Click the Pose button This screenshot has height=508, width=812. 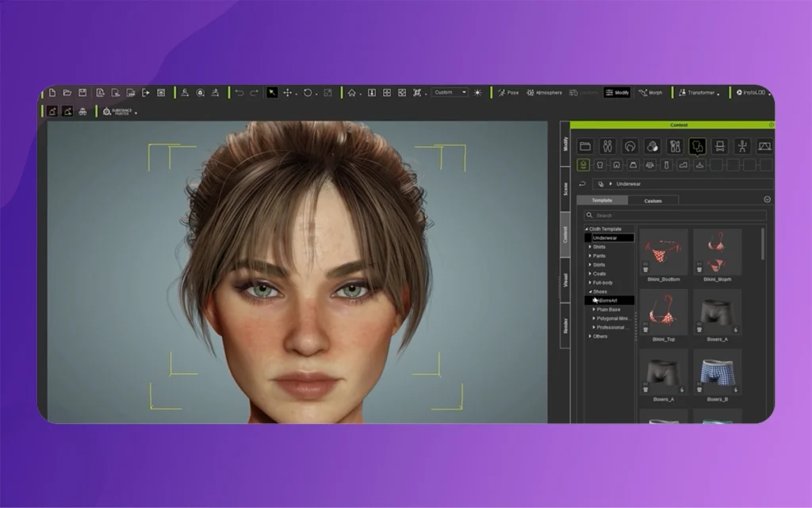tap(508, 93)
